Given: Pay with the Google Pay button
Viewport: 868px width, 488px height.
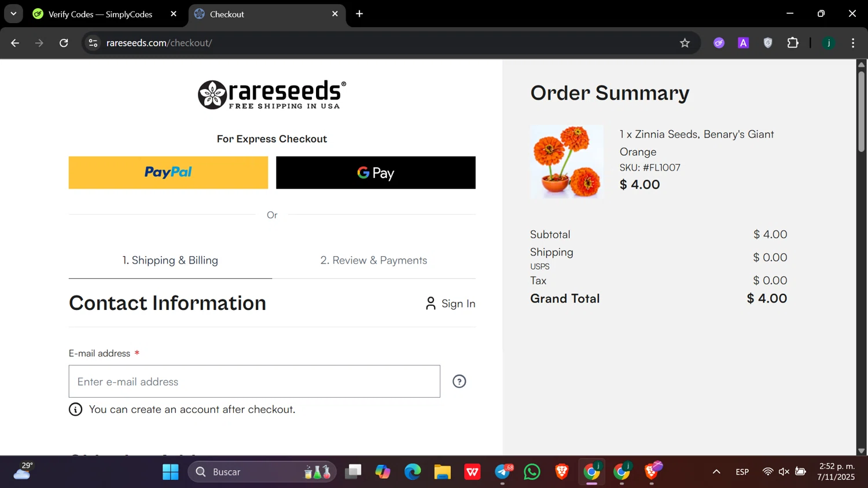Looking at the screenshot, I should [x=376, y=172].
